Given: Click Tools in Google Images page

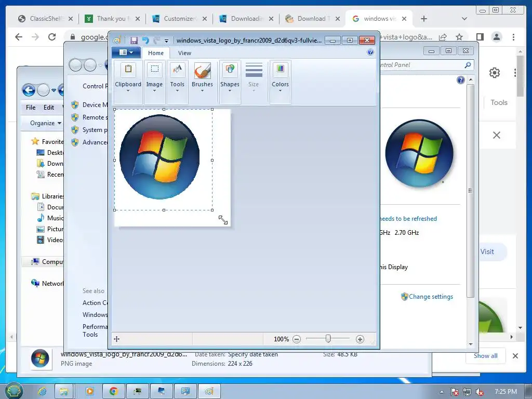Looking at the screenshot, I should coord(499,102).
